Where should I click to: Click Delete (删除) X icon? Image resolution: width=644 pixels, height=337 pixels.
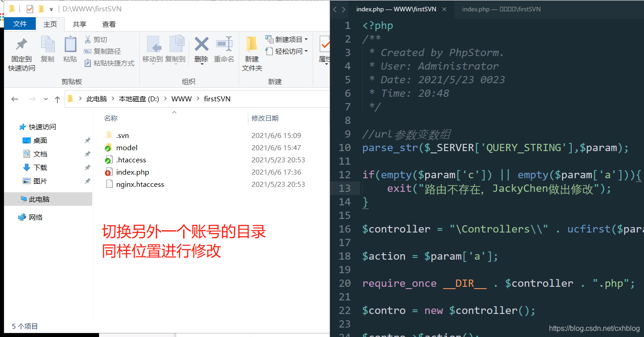point(201,44)
